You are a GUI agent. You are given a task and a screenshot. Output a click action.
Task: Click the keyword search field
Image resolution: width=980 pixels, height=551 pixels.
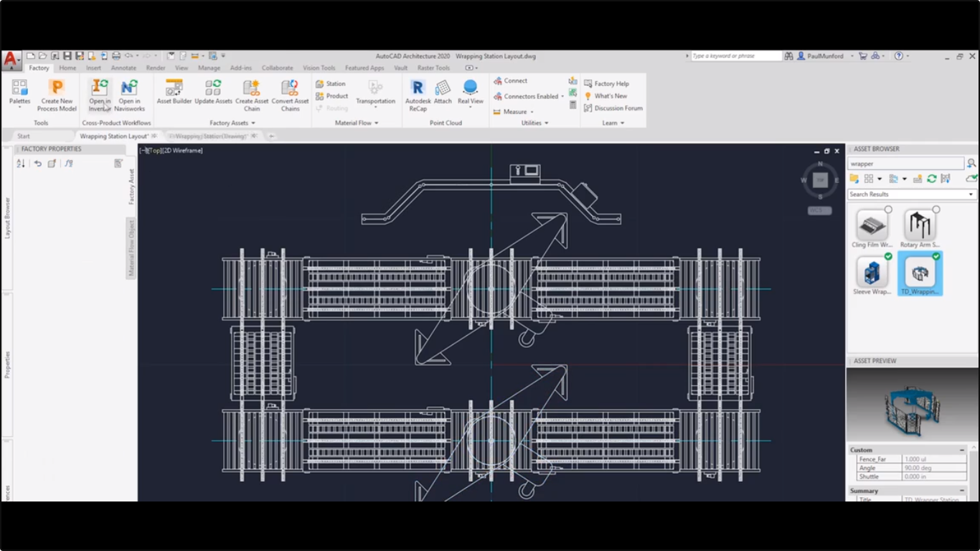point(736,56)
